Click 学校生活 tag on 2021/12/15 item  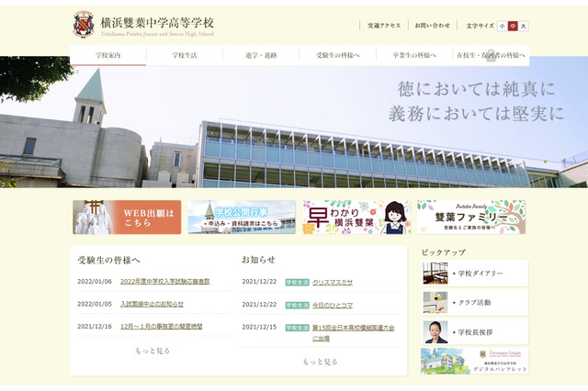[298, 328]
